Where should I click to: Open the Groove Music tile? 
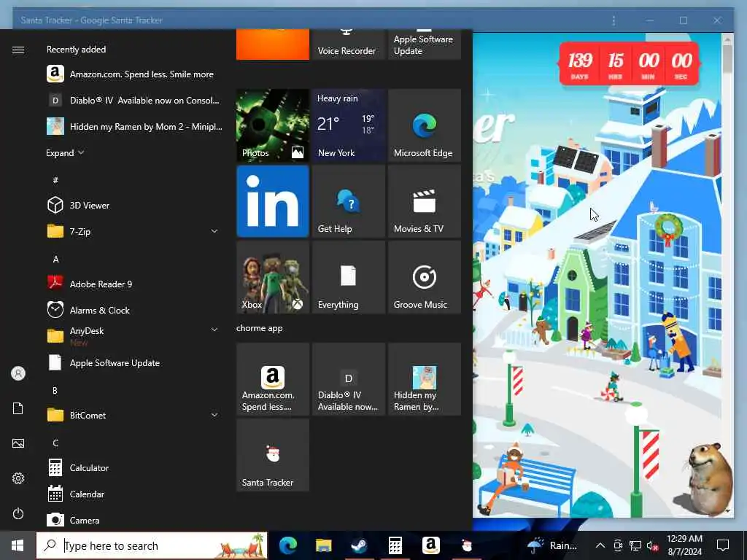point(425,277)
